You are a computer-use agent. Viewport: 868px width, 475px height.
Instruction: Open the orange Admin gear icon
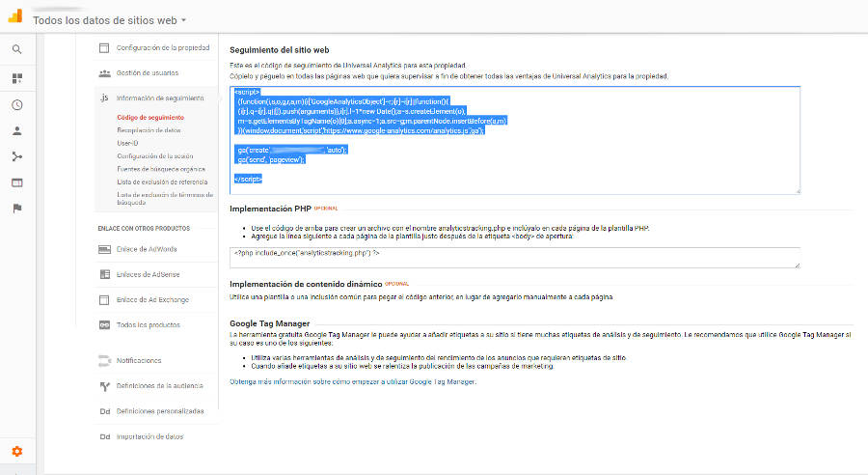[x=17, y=451]
